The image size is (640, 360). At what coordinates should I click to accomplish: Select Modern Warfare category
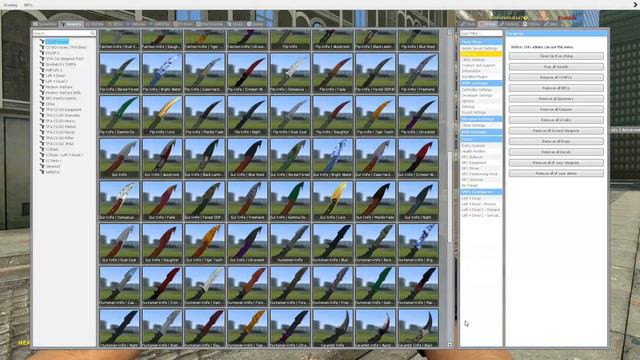(59, 87)
